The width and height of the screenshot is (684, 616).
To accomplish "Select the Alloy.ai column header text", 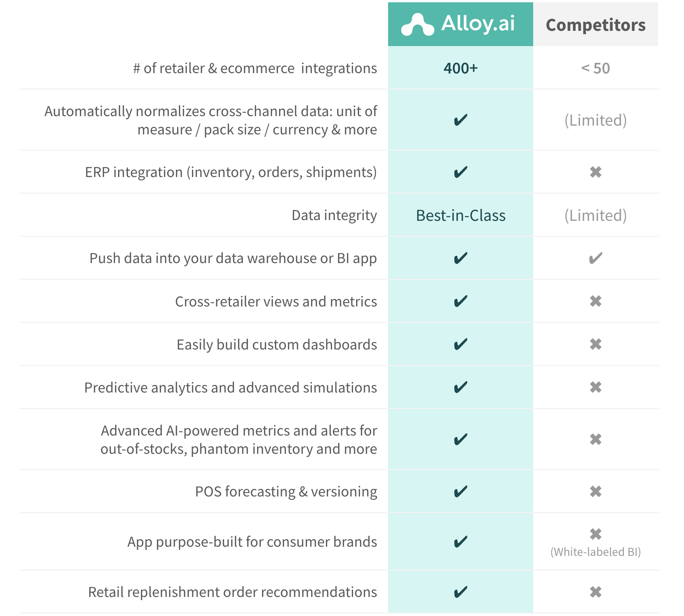I will 478,24.
